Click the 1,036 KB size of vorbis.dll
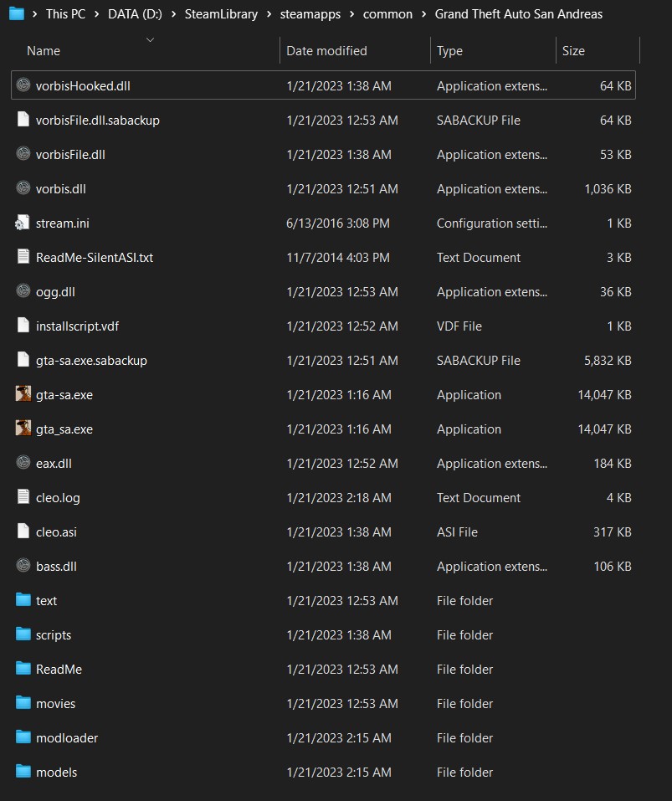672x801 pixels. tap(608, 189)
